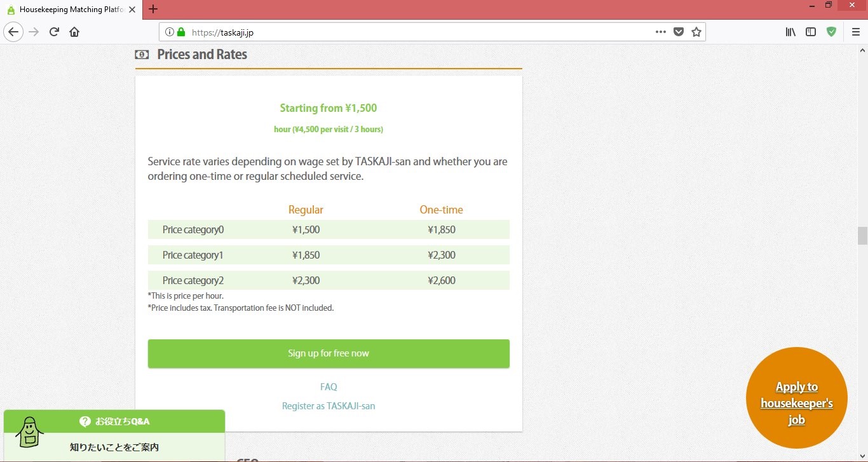Save page to Pocket icon
Screen dimensions: 868x462
click(679, 32)
